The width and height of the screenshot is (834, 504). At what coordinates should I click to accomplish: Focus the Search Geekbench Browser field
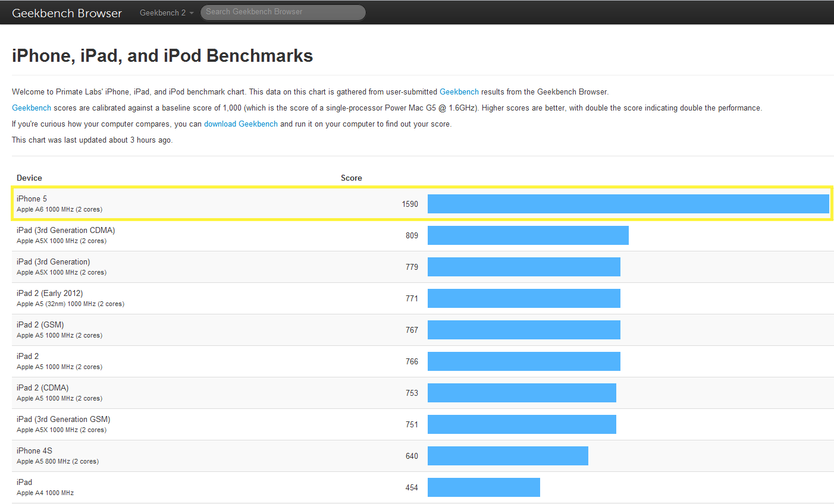point(283,12)
